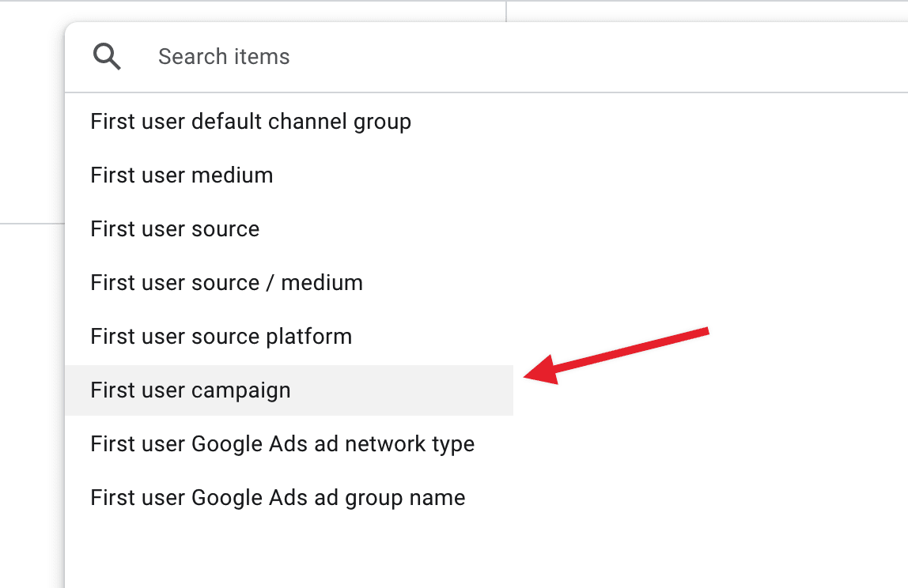Image resolution: width=908 pixels, height=588 pixels.
Task: Pick First user source from list
Action: pos(175,229)
